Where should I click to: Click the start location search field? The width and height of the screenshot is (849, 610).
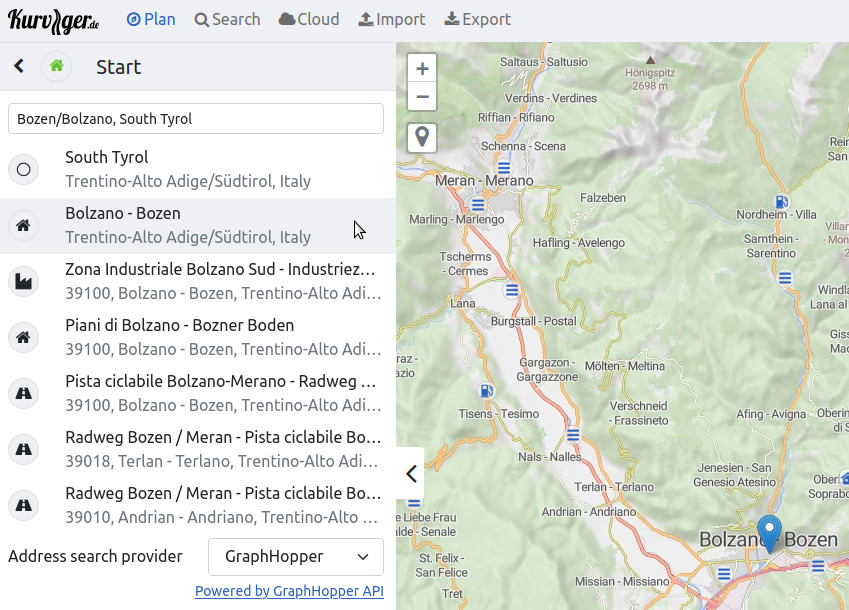tap(196, 118)
